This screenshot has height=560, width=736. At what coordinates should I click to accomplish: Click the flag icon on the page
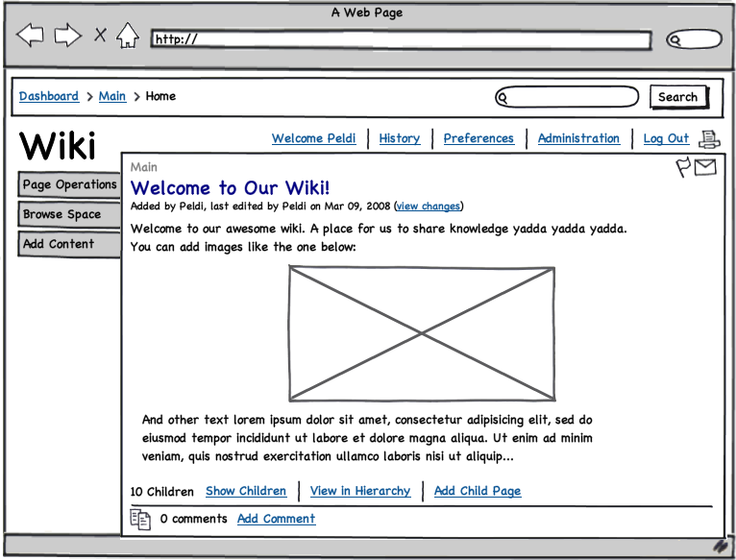coord(683,167)
